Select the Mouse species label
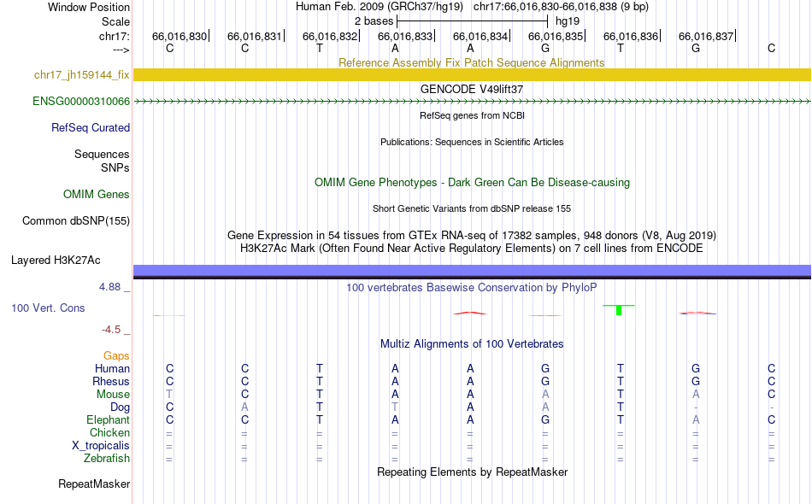This screenshot has width=812, height=504. pos(113,395)
